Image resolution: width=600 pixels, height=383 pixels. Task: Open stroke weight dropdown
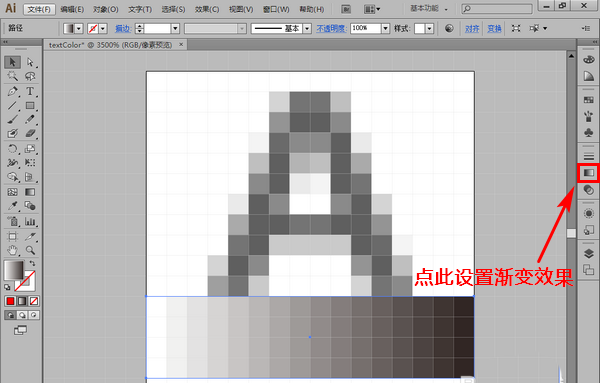coord(175,28)
